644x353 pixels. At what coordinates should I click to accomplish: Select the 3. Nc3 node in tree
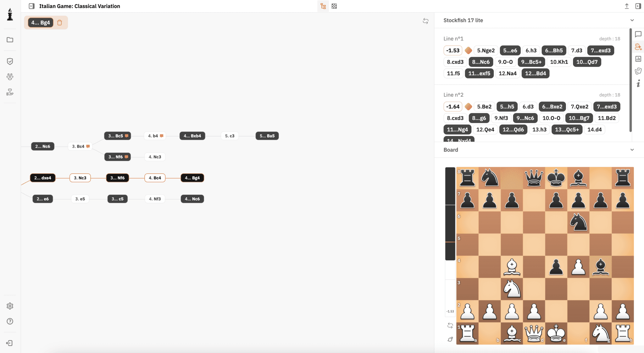click(80, 178)
